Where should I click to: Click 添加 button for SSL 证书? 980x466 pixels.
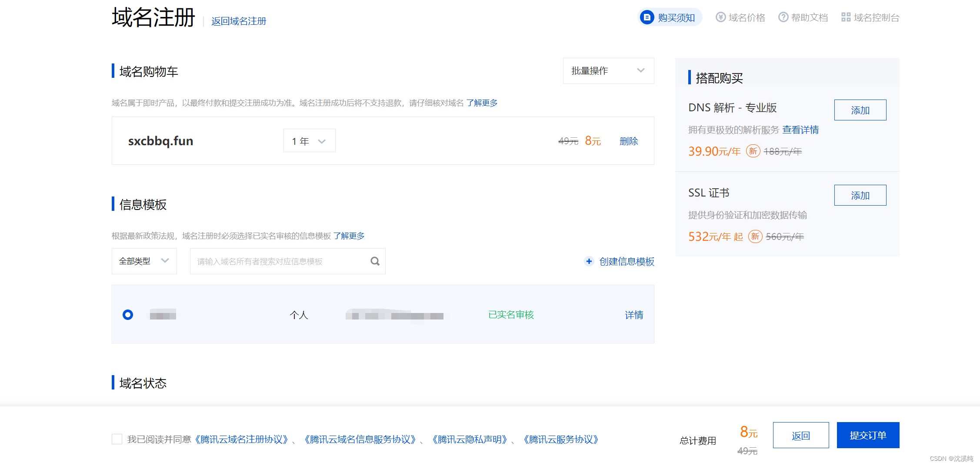pyautogui.click(x=860, y=195)
